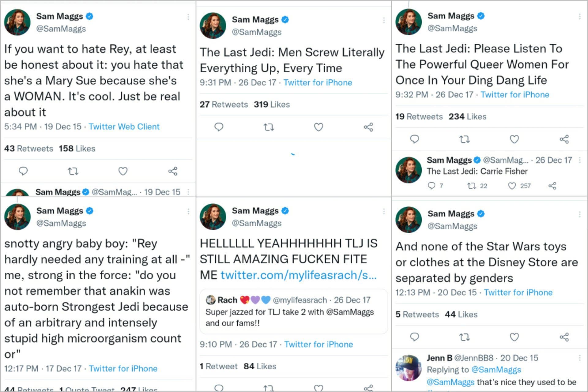Click the @SamMaggs mention in Jenn B's reply
This screenshot has height=392, width=588.
(x=450, y=382)
